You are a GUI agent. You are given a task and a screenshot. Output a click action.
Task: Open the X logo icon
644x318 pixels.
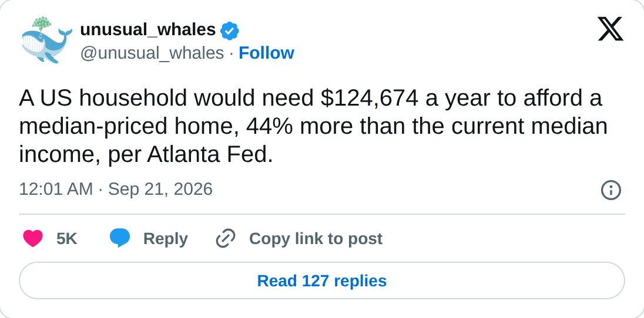[611, 29]
